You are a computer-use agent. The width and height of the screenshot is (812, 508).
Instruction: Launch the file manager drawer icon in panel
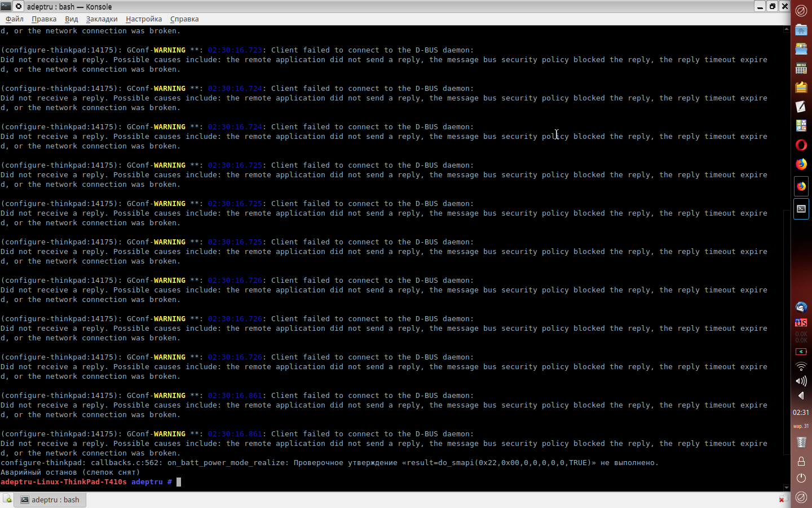(x=801, y=49)
